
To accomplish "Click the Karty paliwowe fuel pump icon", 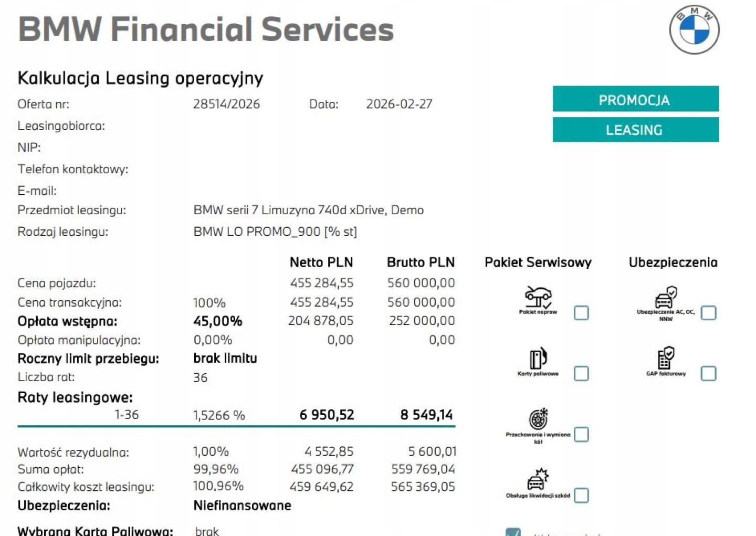I will [x=538, y=359].
